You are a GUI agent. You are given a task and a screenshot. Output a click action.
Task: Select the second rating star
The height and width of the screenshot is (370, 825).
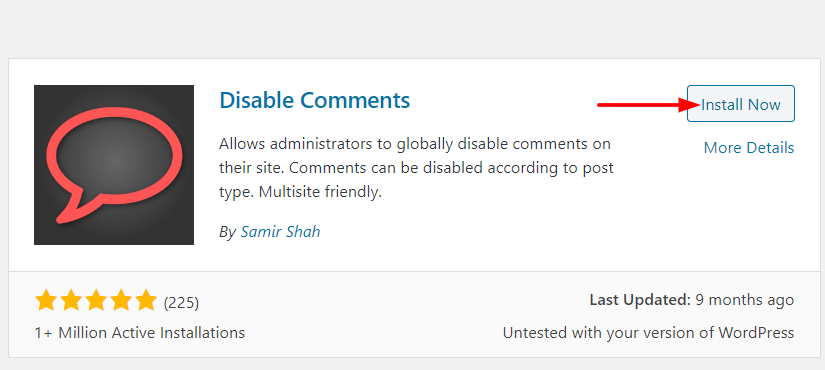(x=71, y=302)
